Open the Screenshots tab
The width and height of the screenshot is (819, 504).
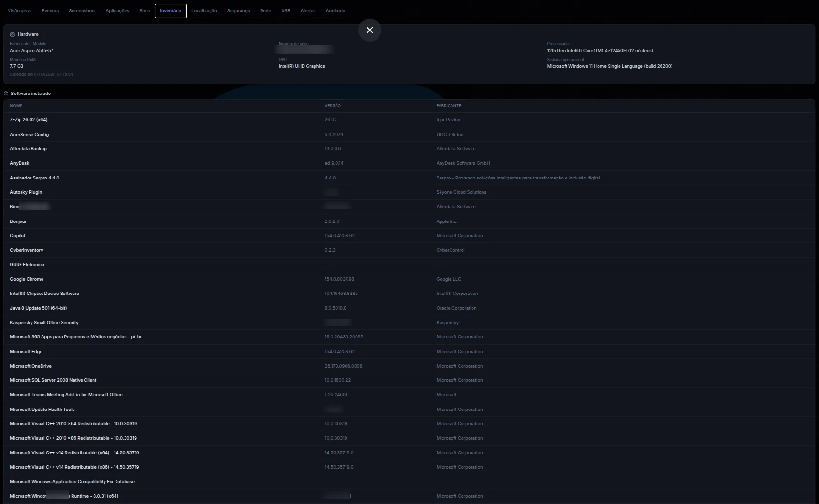click(82, 11)
